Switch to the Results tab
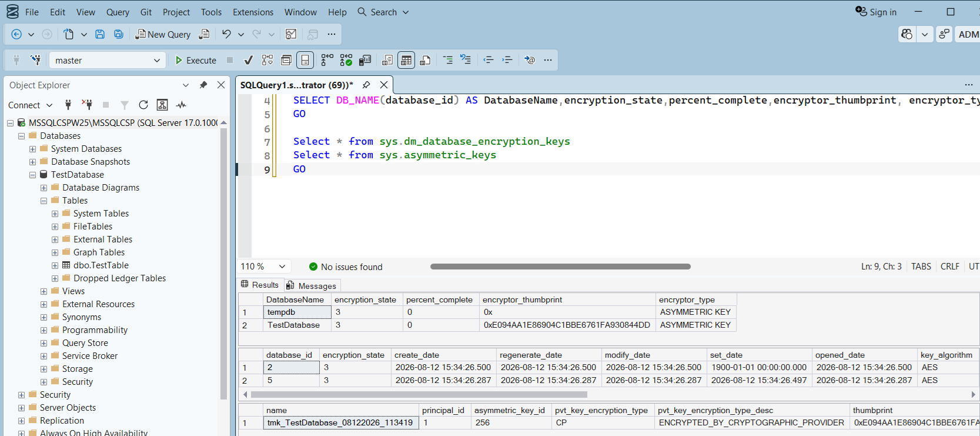 260,285
